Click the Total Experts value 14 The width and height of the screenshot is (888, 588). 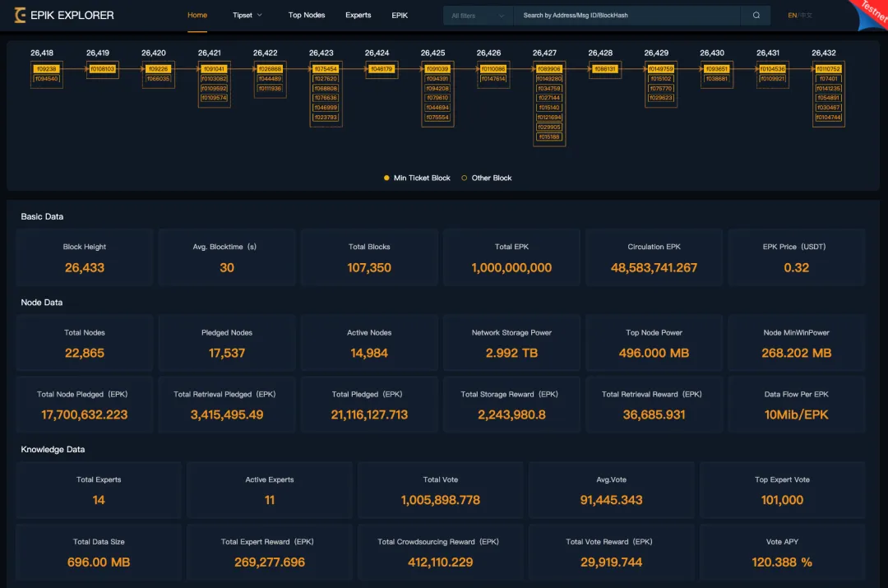coord(99,500)
